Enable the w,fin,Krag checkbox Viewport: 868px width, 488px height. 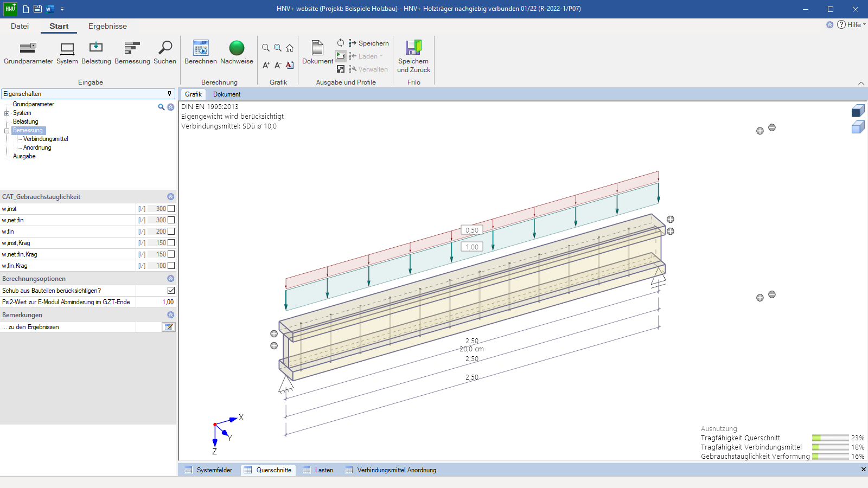pos(171,266)
